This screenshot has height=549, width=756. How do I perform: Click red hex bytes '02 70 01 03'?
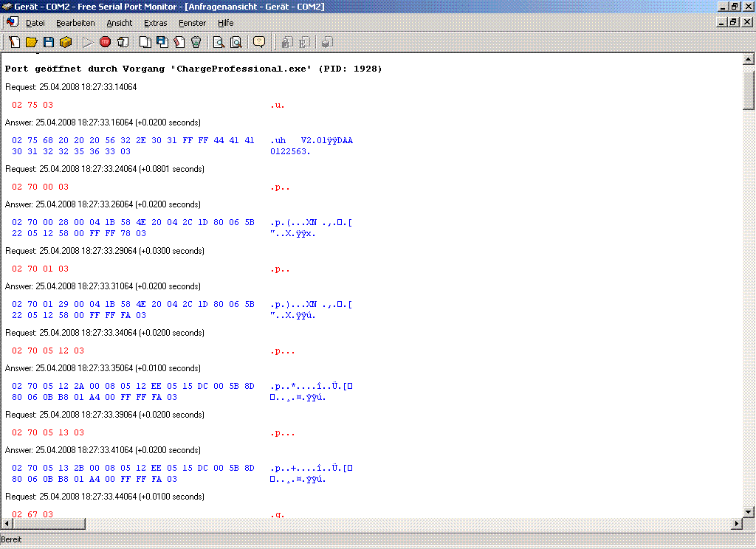pos(40,269)
